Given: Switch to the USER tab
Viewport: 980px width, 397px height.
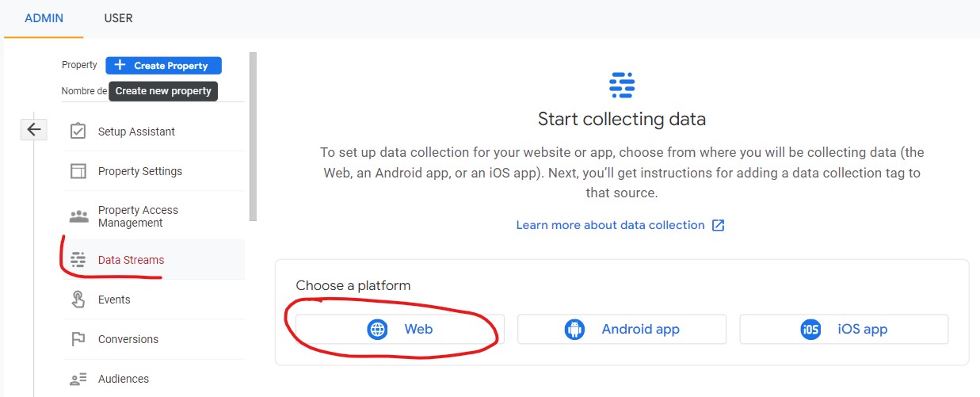Looking at the screenshot, I should [118, 18].
